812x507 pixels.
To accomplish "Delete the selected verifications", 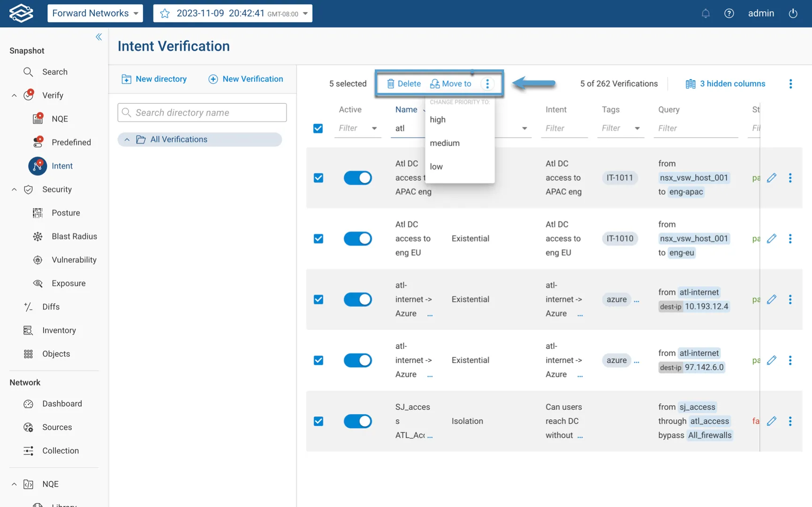I will coord(403,84).
